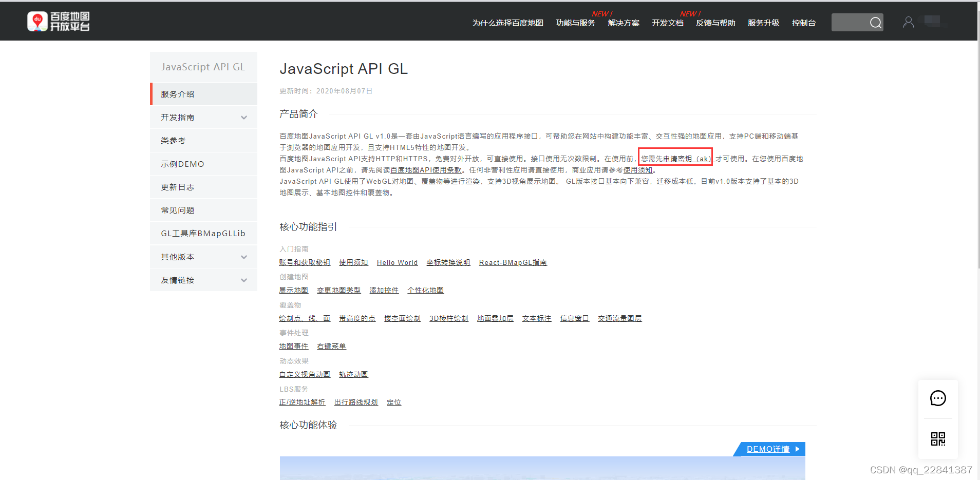The image size is (980, 480).
Task: Open 镂空面绘制 link
Action: (x=402, y=318)
